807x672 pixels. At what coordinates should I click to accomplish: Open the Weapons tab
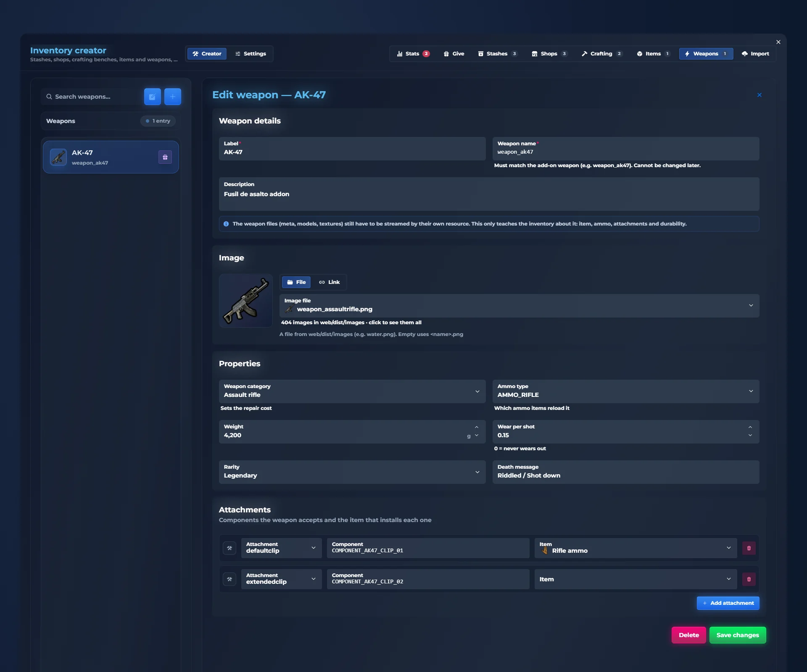click(706, 54)
